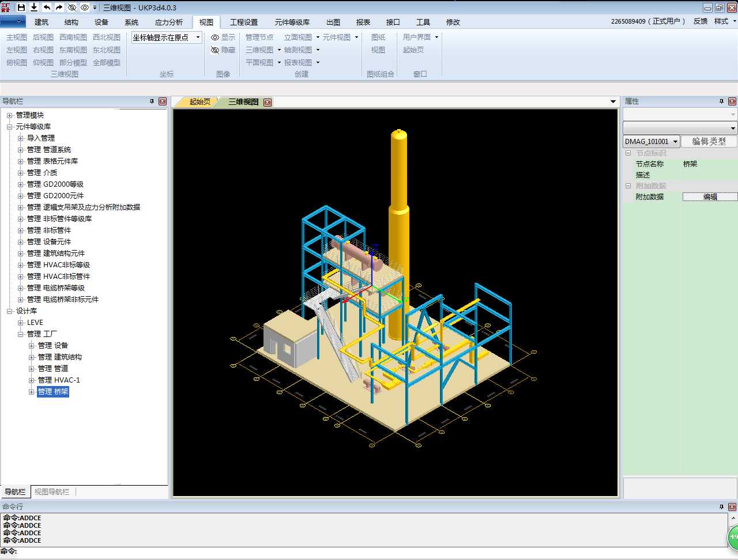The width and height of the screenshot is (738, 560).
Task: Click the download arrow icon in the quick access toolbar
Action: coord(34,7)
